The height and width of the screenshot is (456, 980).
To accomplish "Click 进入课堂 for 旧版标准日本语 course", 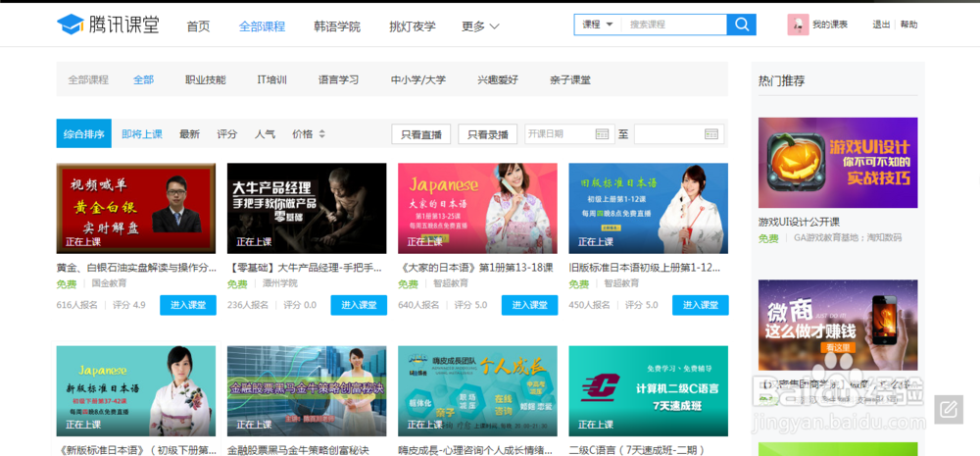I will (700, 305).
